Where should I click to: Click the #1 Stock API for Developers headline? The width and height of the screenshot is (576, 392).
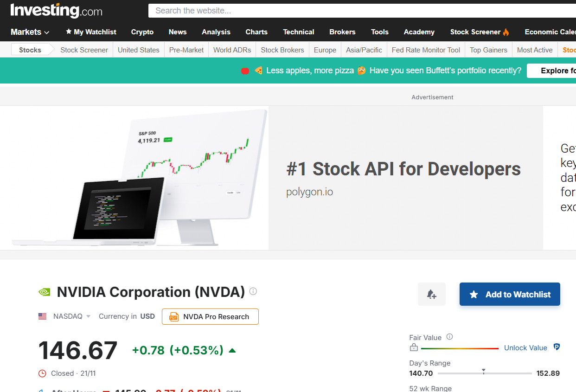coord(403,169)
